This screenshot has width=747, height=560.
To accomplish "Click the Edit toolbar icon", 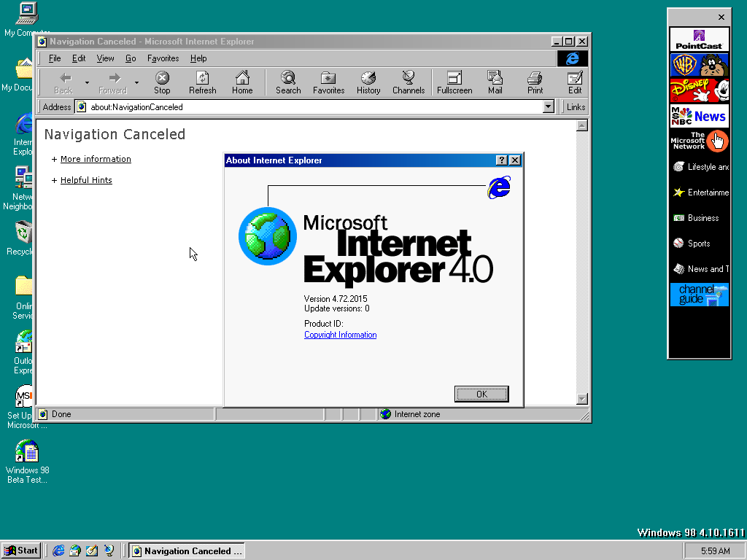I will tap(575, 83).
